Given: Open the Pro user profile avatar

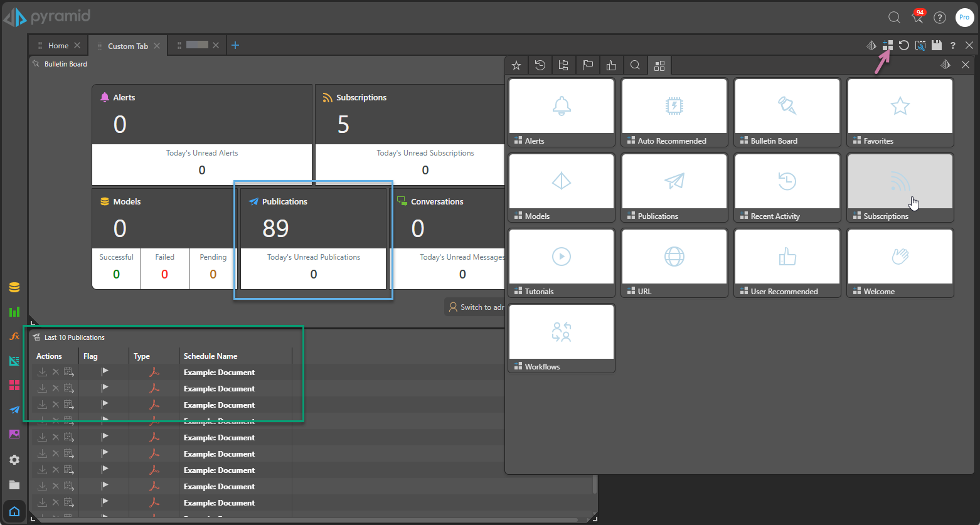Looking at the screenshot, I should 964,18.
